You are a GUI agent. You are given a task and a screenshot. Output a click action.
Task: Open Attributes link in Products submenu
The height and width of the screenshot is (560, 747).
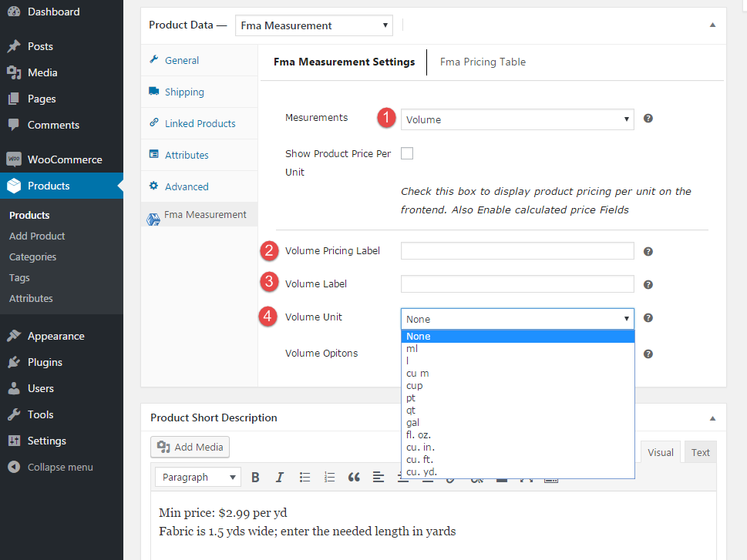[31, 299]
